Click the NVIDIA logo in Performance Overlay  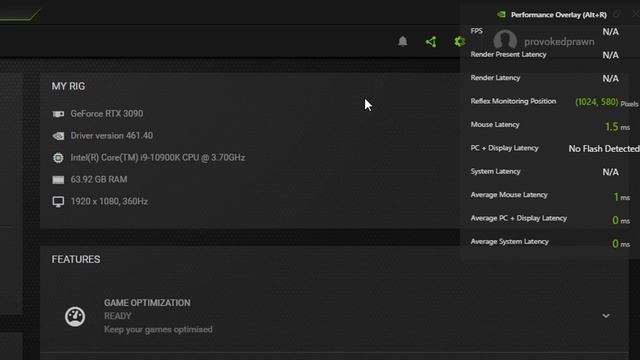pyautogui.click(x=501, y=15)
